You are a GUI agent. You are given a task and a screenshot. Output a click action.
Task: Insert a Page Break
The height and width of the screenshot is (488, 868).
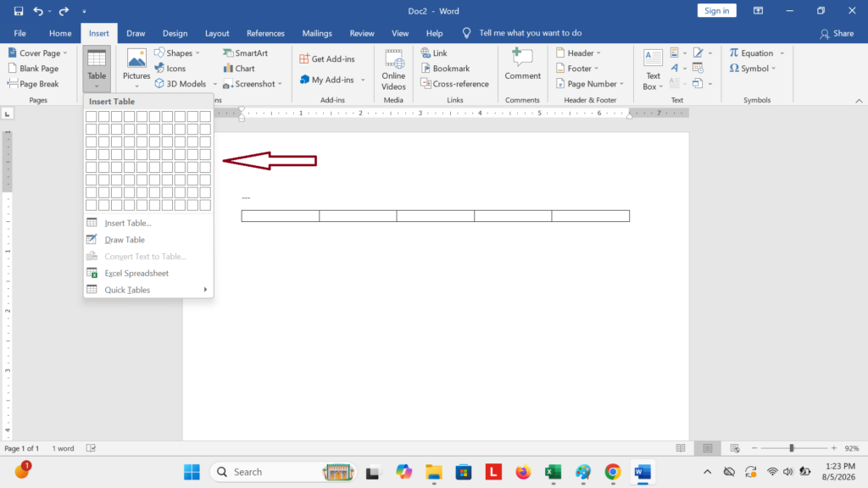click(33, 84)
